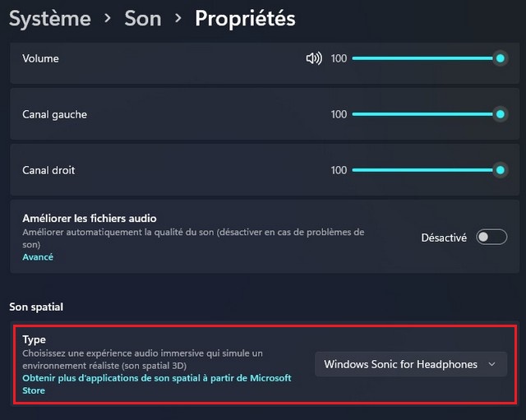Click the Canal gauche slider thumb

pos(500,114)
